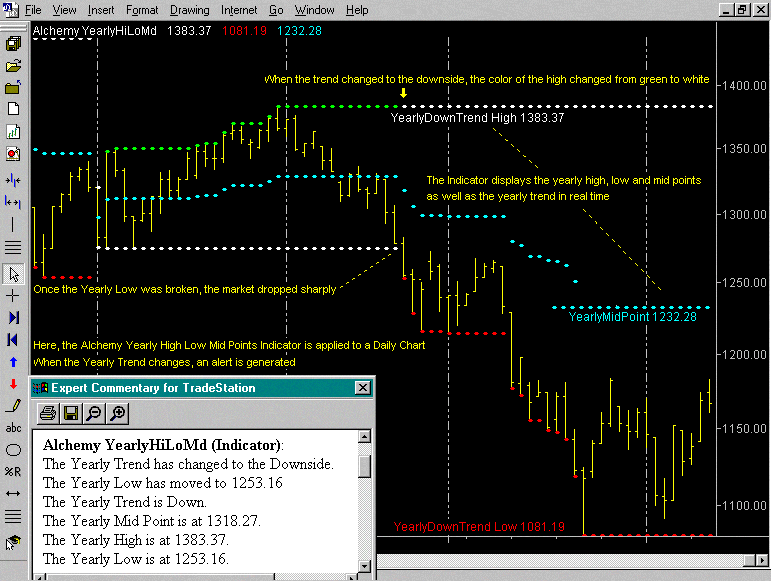Click the chart document icon with green bars
Image resolution: width=771 pixels, height=582 pixels.
tap(13, 132)
